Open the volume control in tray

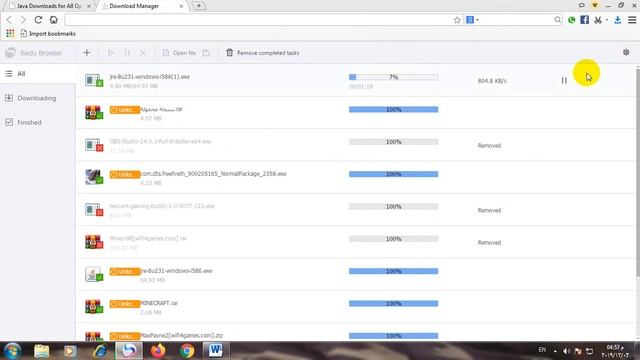(x=566, y=351)
